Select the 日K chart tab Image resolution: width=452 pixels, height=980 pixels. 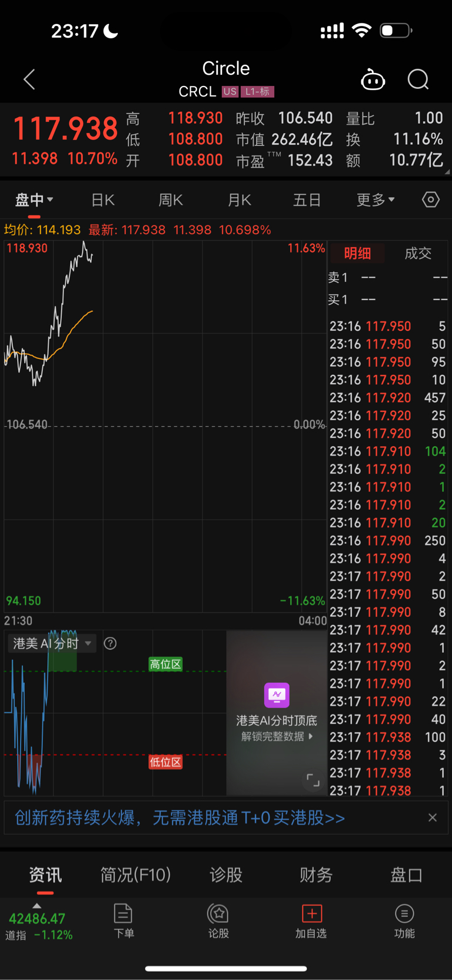tap(103, 200)
